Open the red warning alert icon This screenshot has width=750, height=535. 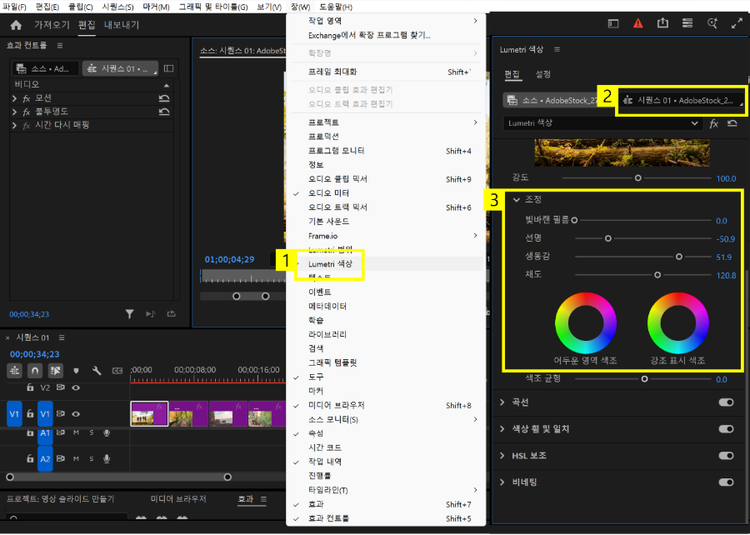point(638,23)
